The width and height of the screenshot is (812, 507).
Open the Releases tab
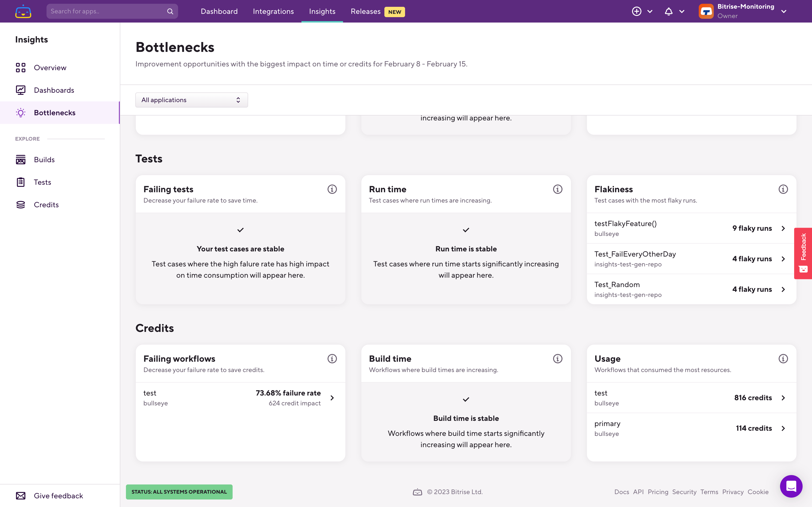coord(365,11)
